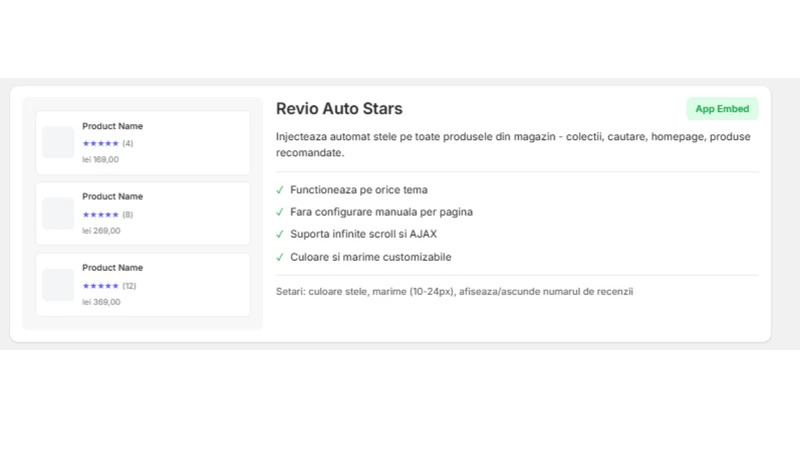Click the Product Name above lei 269,00

tap(113, 196)
